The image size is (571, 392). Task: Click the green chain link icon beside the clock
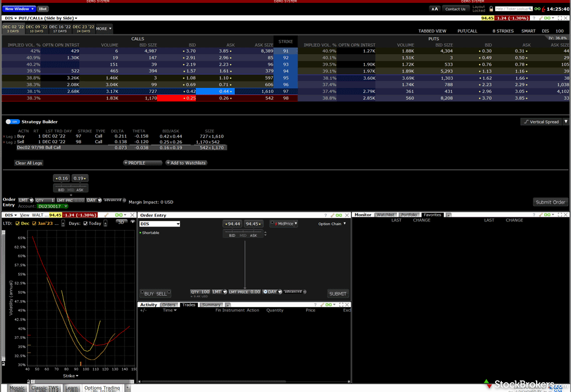[x=537, y=9]
